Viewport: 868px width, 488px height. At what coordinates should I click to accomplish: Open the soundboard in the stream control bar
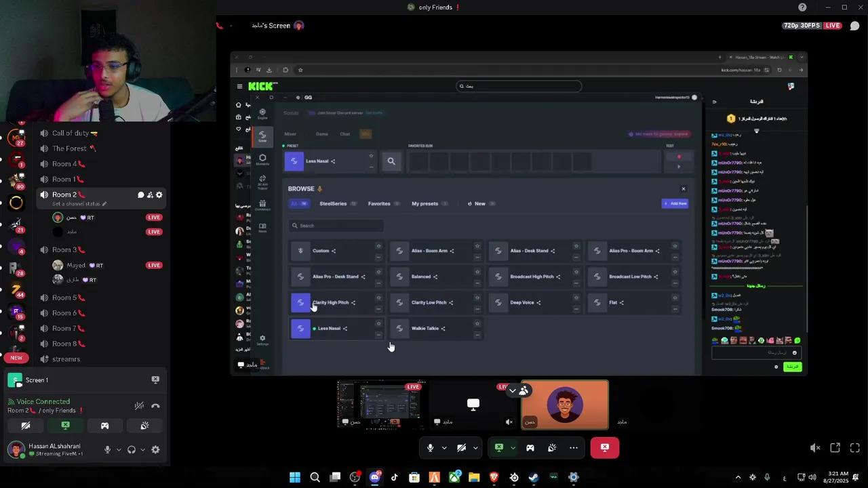click(x=552, y=448)
